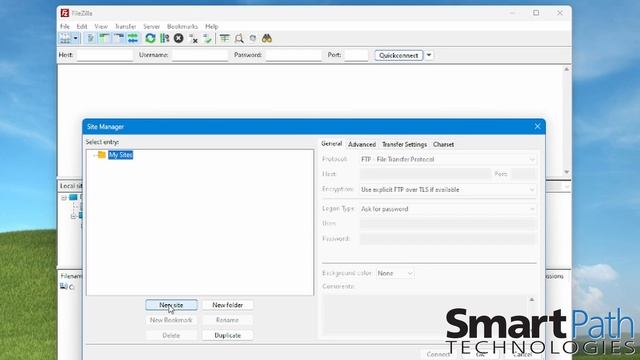640x360 pixels.
Task: Open the Site Manager toolbar icon
Action: [65, 38]
